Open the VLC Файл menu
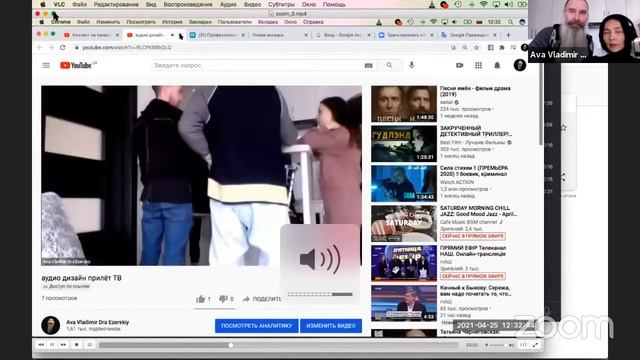Screen dimensions: 640x360 pyautogui.click(x=80, y=4)
